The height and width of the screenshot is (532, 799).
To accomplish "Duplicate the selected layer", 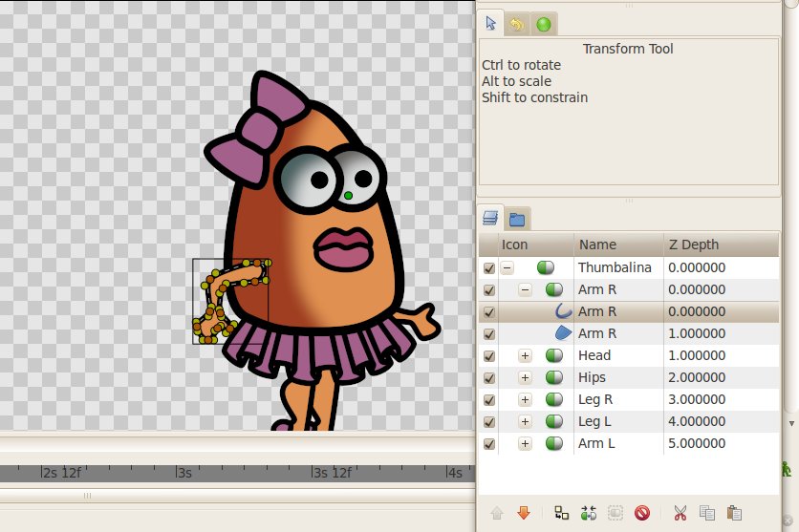I will pos(562,513).
